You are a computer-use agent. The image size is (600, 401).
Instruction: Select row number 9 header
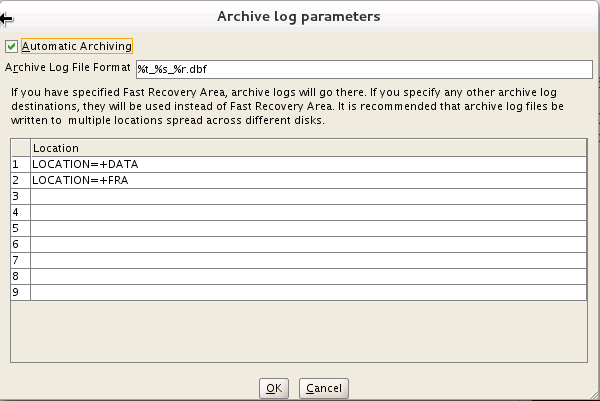point(20,292)
